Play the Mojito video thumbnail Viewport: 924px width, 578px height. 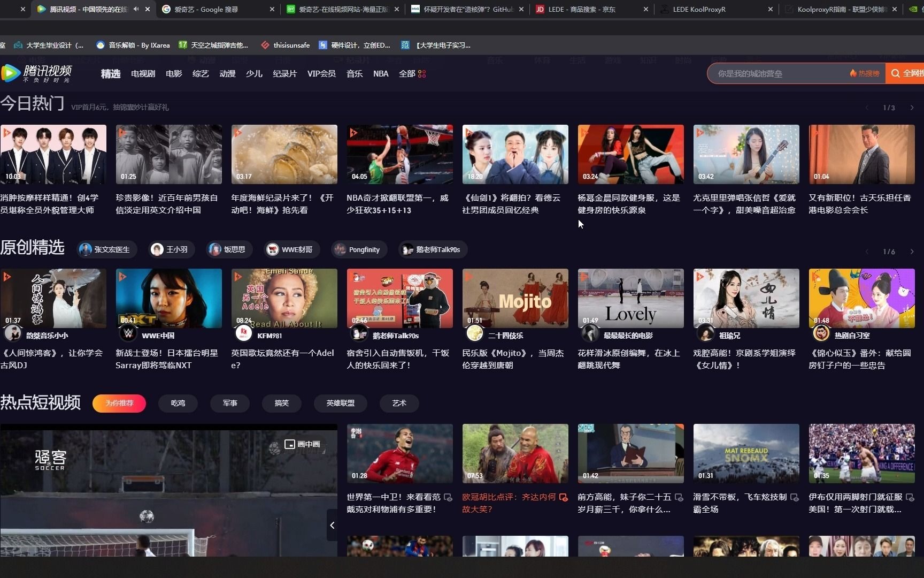click(515, 298)
